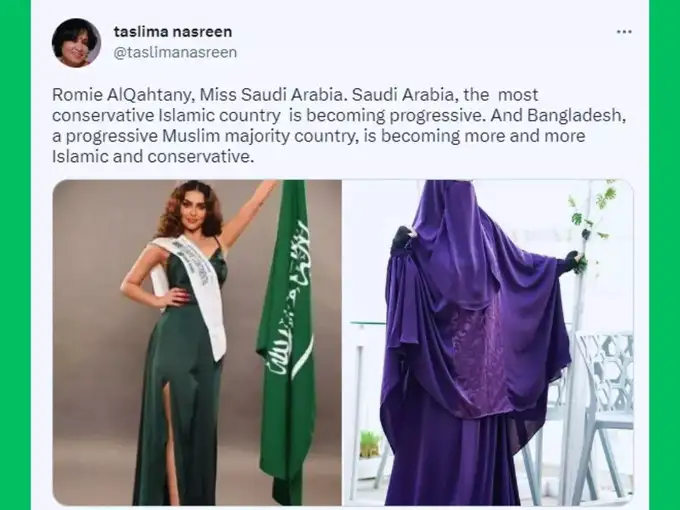Open the right photo of purple garment
The width and height of the screenshot is (680, 510).
click(488, 343)
